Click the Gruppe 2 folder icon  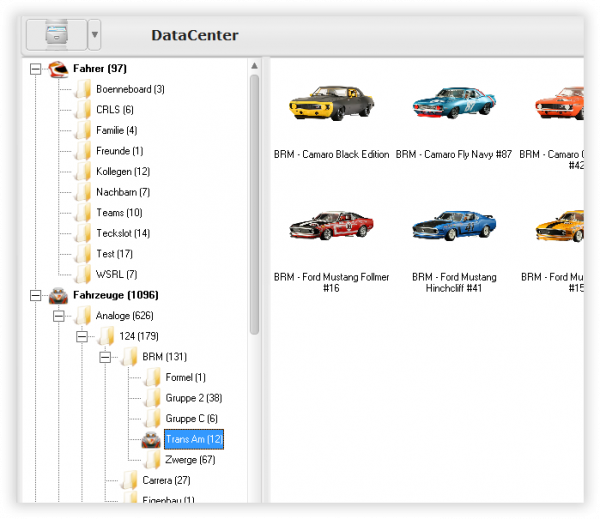152,398
